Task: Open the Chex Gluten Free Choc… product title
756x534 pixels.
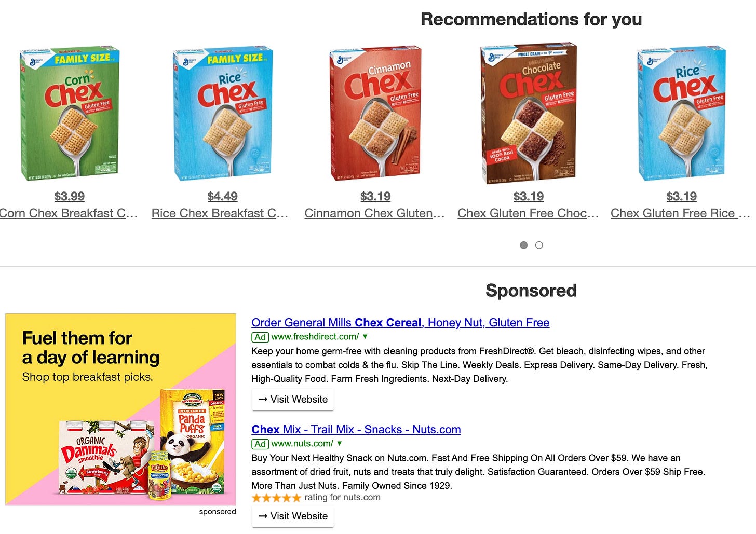Action: click(528, 213)
